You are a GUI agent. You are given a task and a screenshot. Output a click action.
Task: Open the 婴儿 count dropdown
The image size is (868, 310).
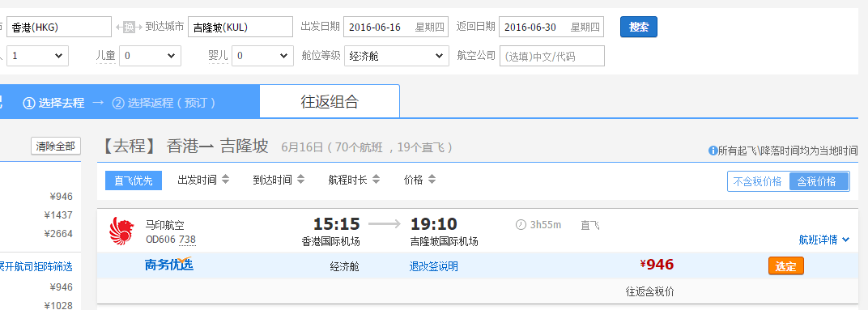pos(262,56)
